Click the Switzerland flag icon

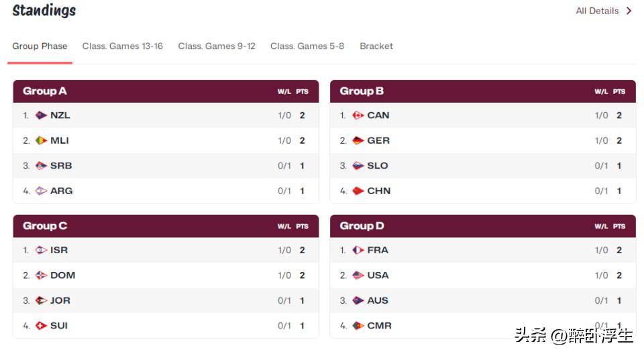click(x=41, y=326)
